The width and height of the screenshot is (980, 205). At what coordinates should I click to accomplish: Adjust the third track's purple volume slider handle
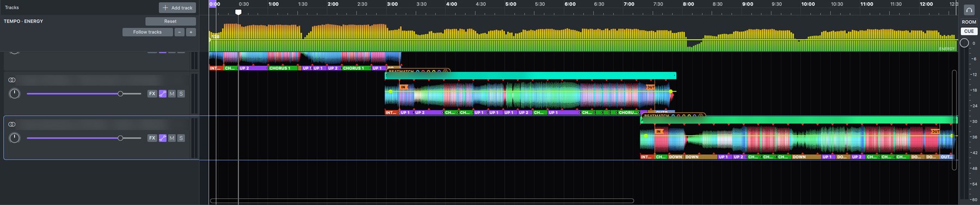(120, 138)
